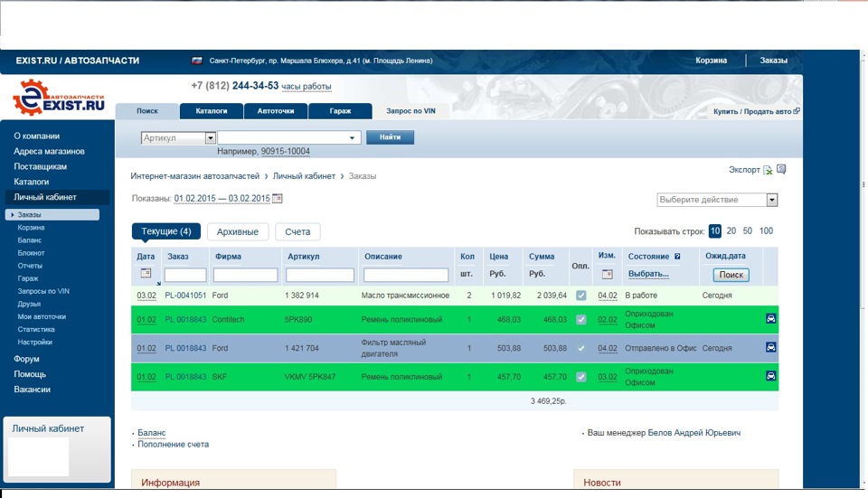868x498 pixels.
Task: Open the Баланс link below table
Action: click(x=151, y=433)
